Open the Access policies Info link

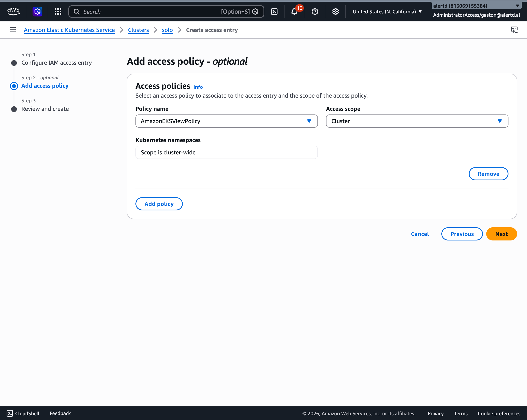198,87
